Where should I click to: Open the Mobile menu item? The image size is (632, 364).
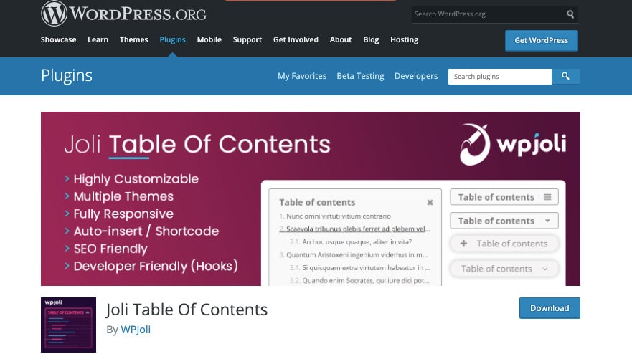coord(209,39)
